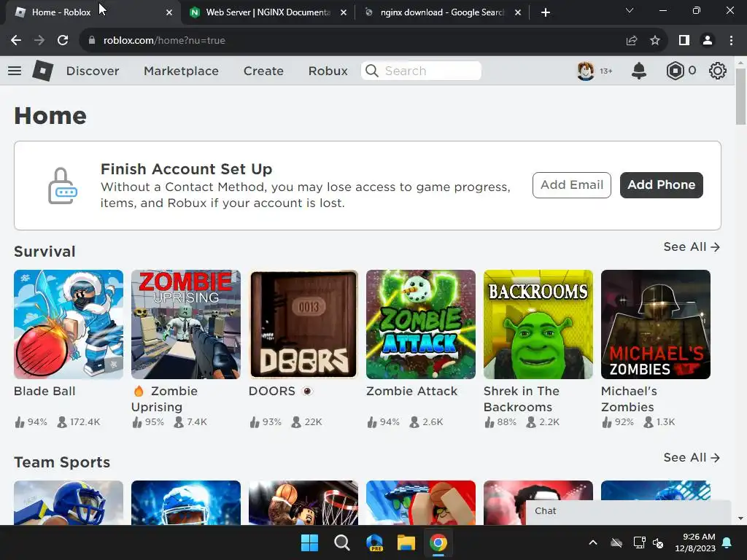Open the Discover menu item

93,71
